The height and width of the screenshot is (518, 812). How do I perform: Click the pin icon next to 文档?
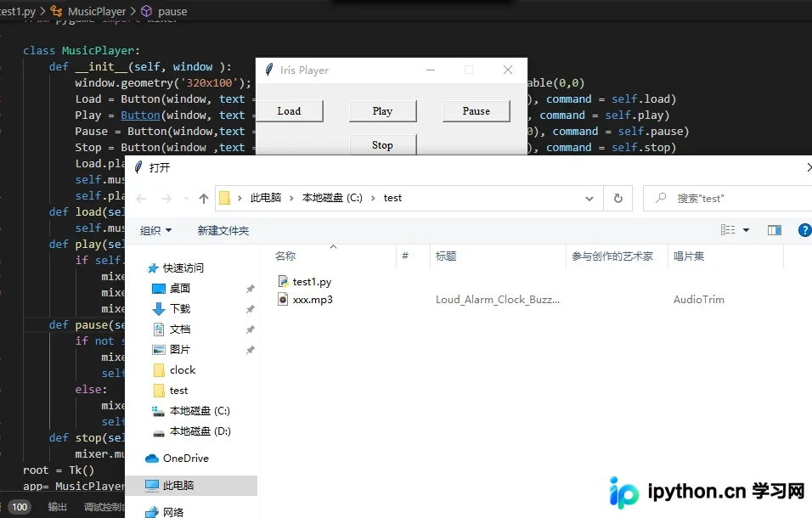coord(250,329)
